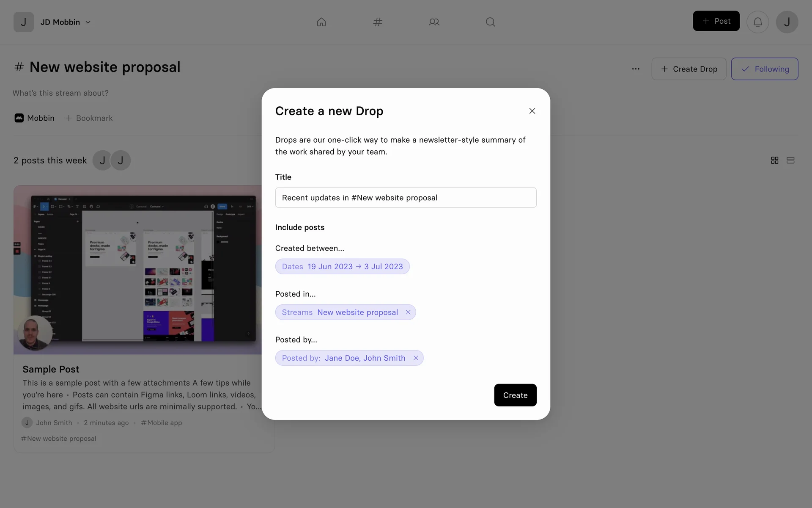Remove the New website proposal stream filter
Viewport: 812px width, 508px height.
pyautogui.click(x=408, y=312)
